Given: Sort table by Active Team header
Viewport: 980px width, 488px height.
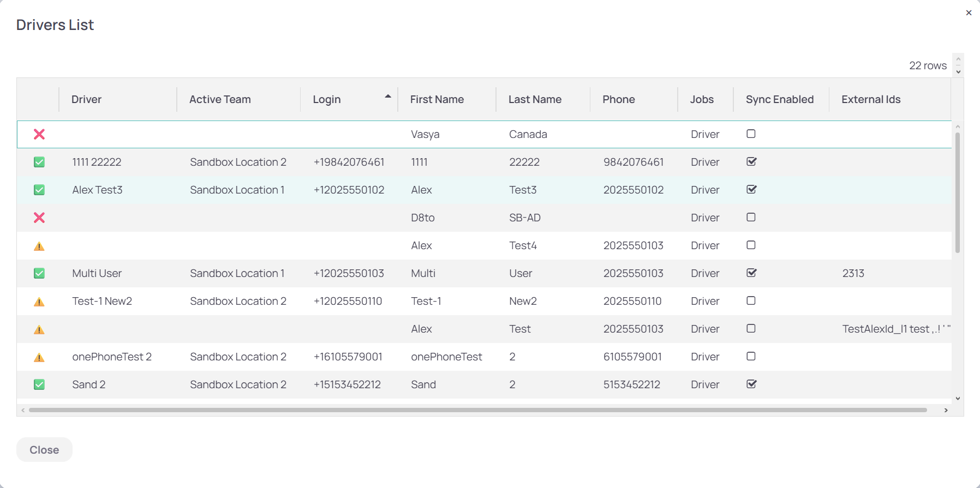Looking at the screenshot, I should pyautogui.click(x=220, y=99).
